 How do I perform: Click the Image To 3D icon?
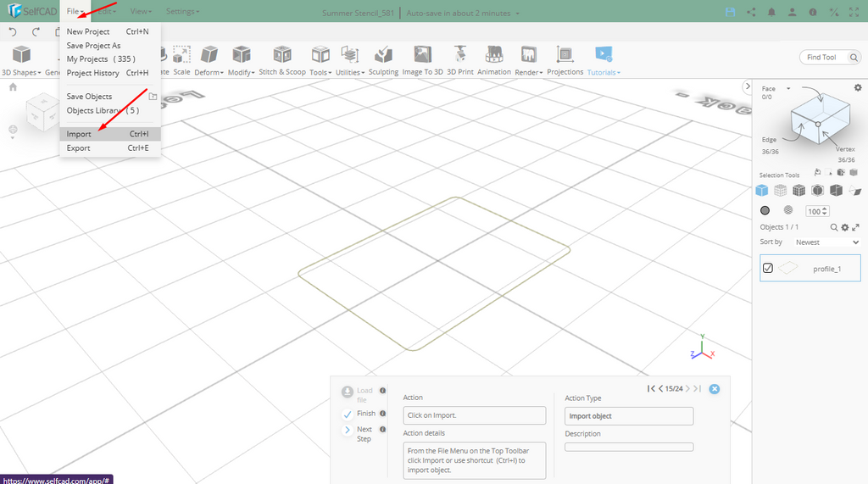[422, 56]
